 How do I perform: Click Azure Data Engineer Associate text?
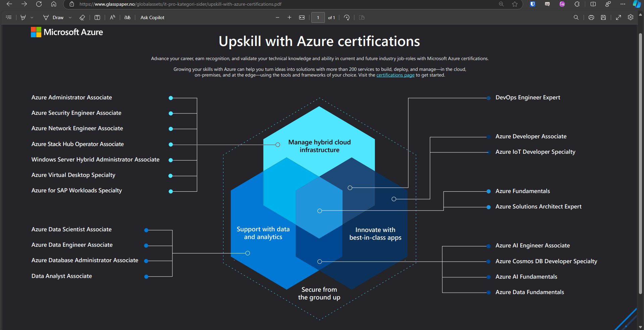click(x=72, y=245)
